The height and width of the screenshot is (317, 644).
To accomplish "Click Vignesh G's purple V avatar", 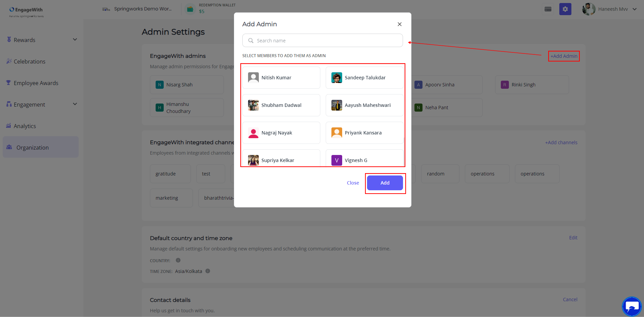I will 337,160.
